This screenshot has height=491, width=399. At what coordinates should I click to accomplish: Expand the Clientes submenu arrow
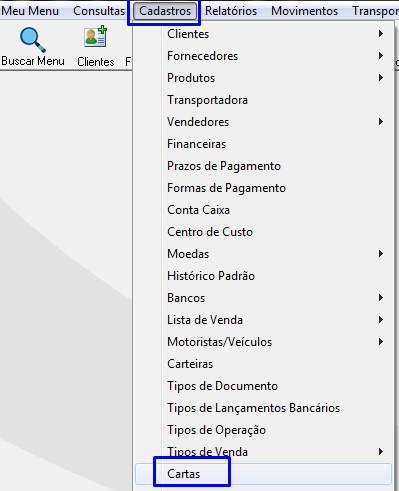pyautogui.click(x=381, y=34)
